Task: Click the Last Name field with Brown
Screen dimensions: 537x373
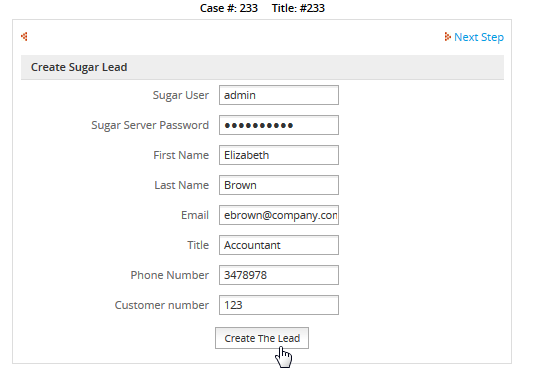Action: 279,185
